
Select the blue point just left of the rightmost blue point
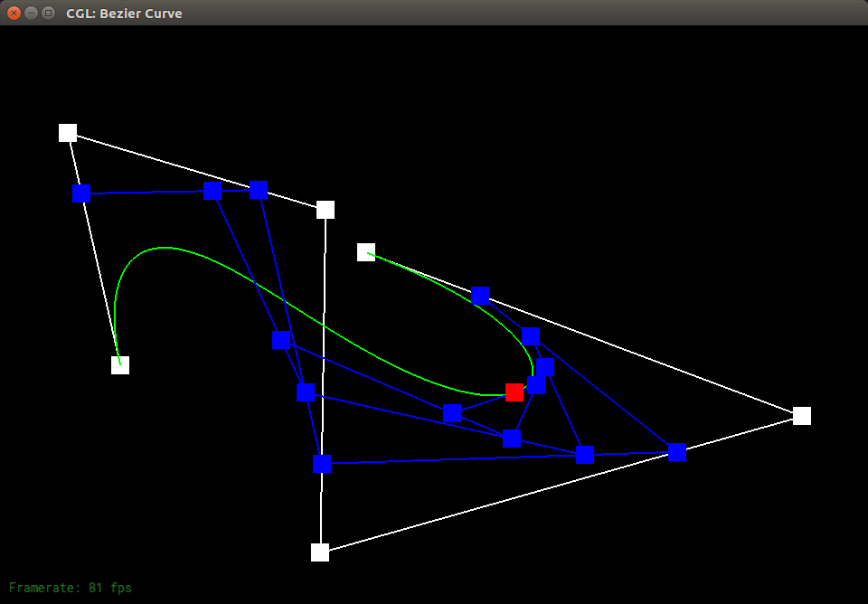(x=585, y=455)
